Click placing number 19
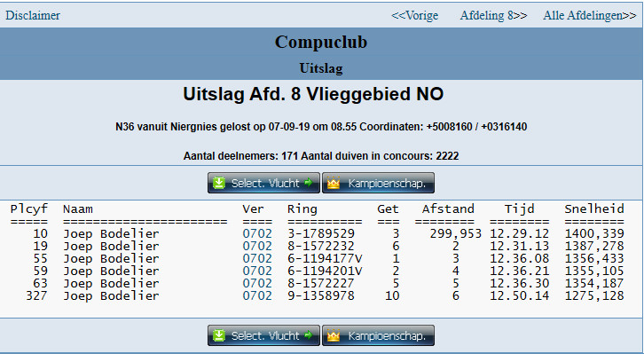Viewport: 644px width, 354px height. [40, 246]
